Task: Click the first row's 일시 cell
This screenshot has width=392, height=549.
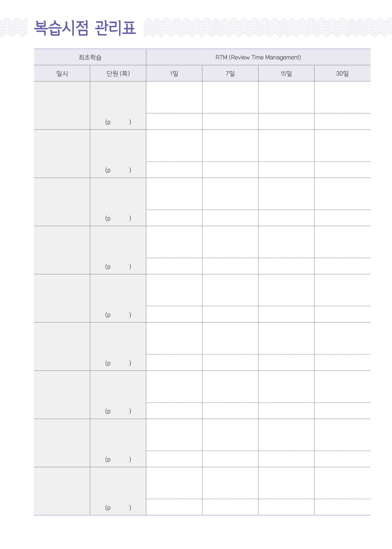Action: coord(62,106)
